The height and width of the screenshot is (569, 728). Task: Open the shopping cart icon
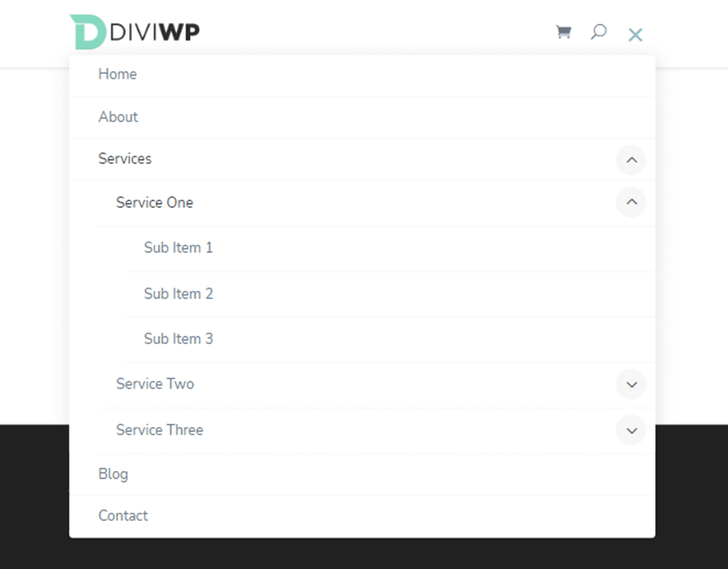pyautogui.click(x=563, y=32)
